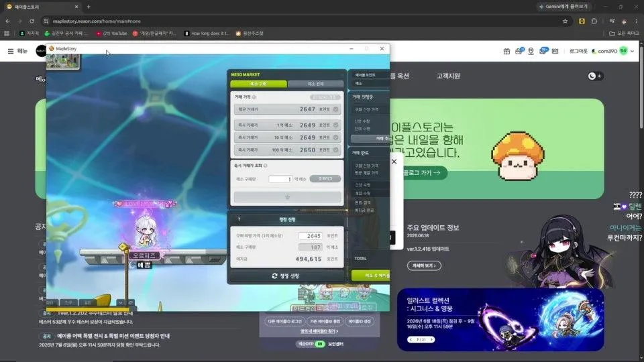The image size is (644, 362).
Task: Click the map pin icon in site header
Action: tap(531, 51)
